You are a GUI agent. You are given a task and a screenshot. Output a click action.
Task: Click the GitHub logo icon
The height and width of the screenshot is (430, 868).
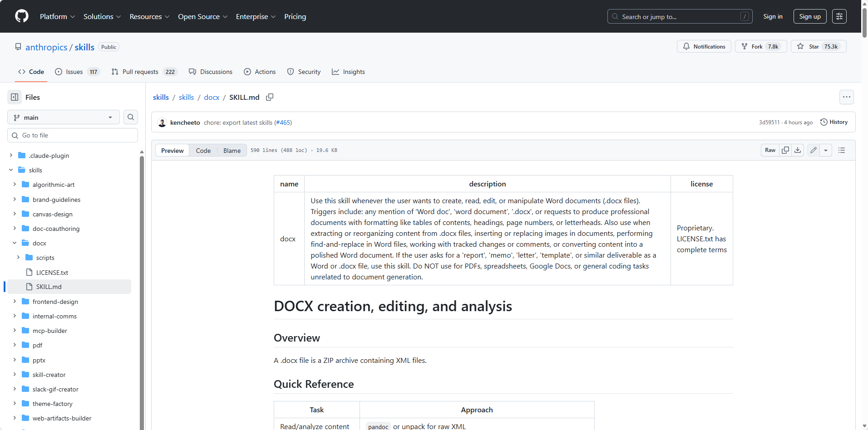click(21, 16)
